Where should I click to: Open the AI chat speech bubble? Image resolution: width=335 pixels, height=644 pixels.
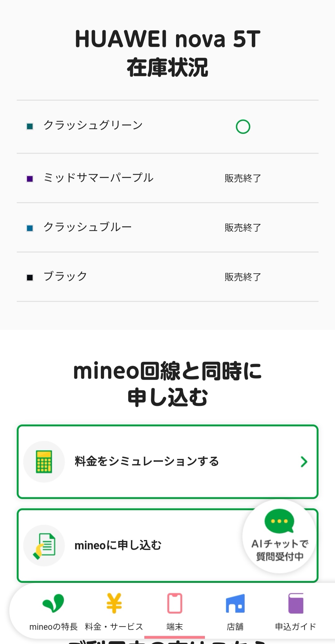click(x=279, y=521)
